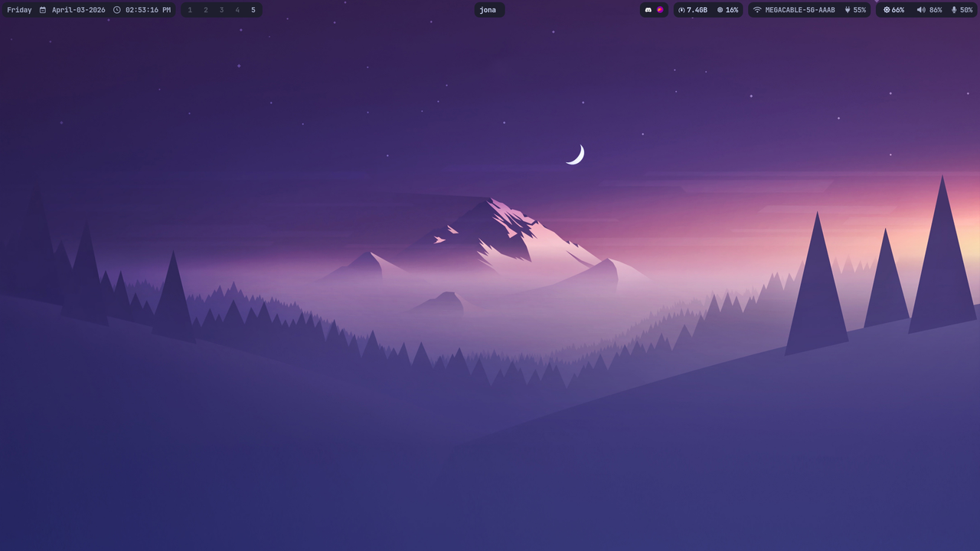Click the colorful media app tray icon
This screenshot has width=980, height=551.
pos(661,10)
